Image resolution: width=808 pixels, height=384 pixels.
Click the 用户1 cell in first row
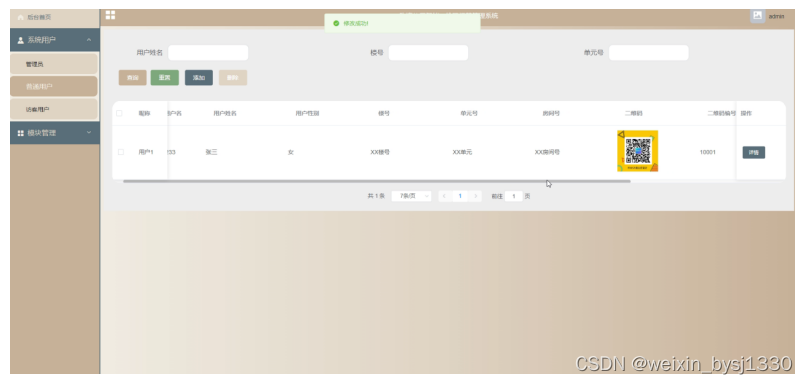click(146, 152)
